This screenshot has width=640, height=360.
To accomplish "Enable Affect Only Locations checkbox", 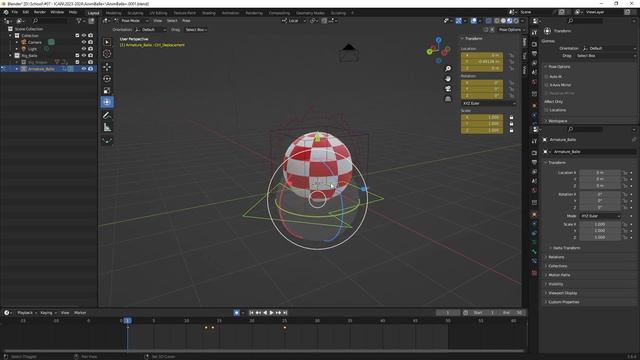I will click(x=547, y=110).
